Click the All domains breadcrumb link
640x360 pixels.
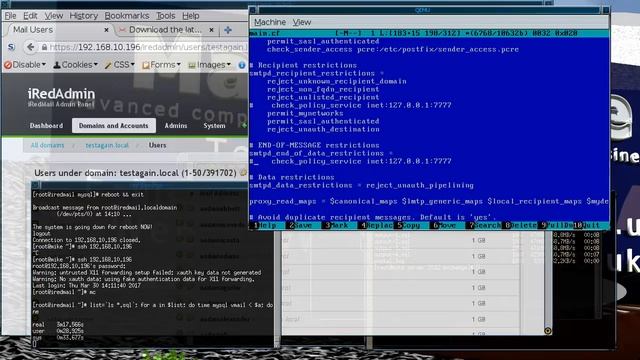point(47,145)
